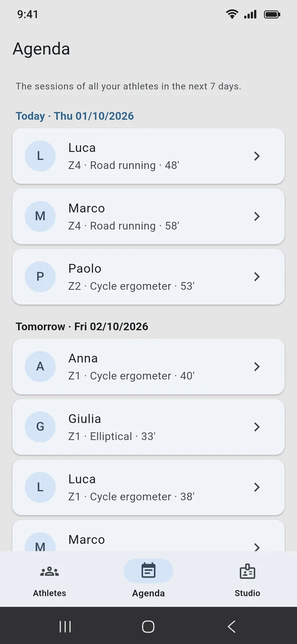Tap the Agenda calendar icon
This screenshot has width=297, height=644.
tap(148, 571)
